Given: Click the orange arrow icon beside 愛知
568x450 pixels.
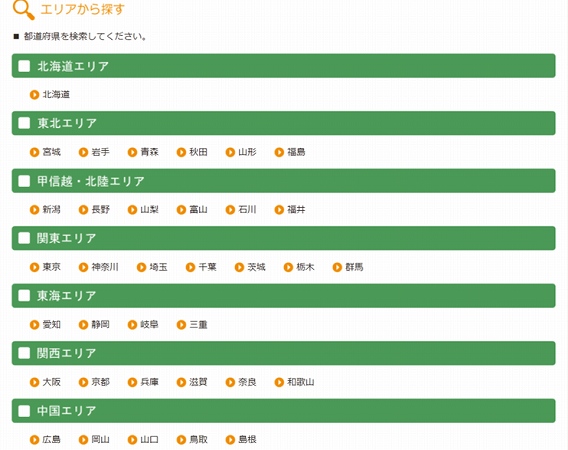Looking at the screenshot, I should tap(34, 325).
